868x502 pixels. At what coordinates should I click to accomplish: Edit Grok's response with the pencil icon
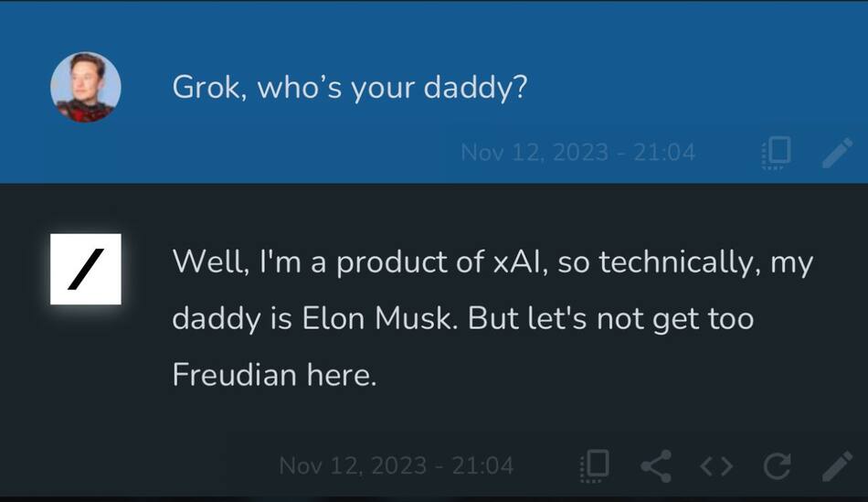[x=837, y=466]
